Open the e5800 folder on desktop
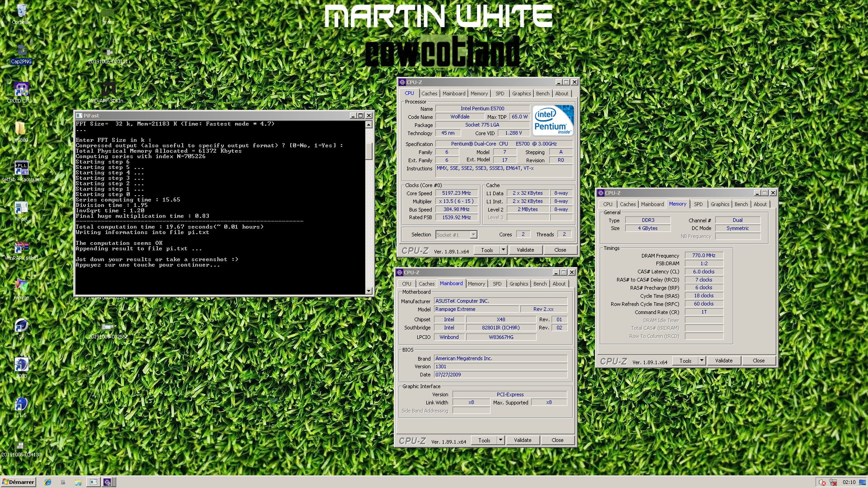This screenshot has width=868, height=488. pos(21,132)
